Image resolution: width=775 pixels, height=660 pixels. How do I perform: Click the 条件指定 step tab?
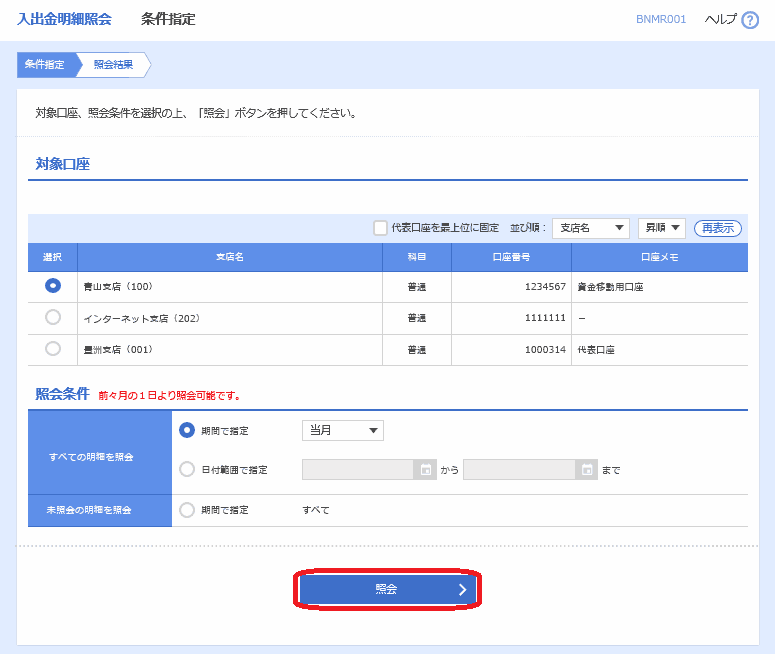point(45,65)
